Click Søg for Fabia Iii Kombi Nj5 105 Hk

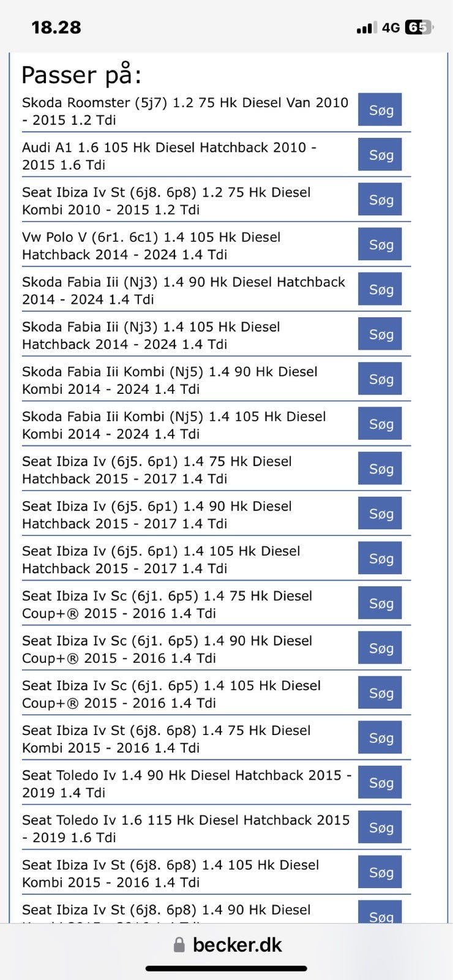(380, 423)
